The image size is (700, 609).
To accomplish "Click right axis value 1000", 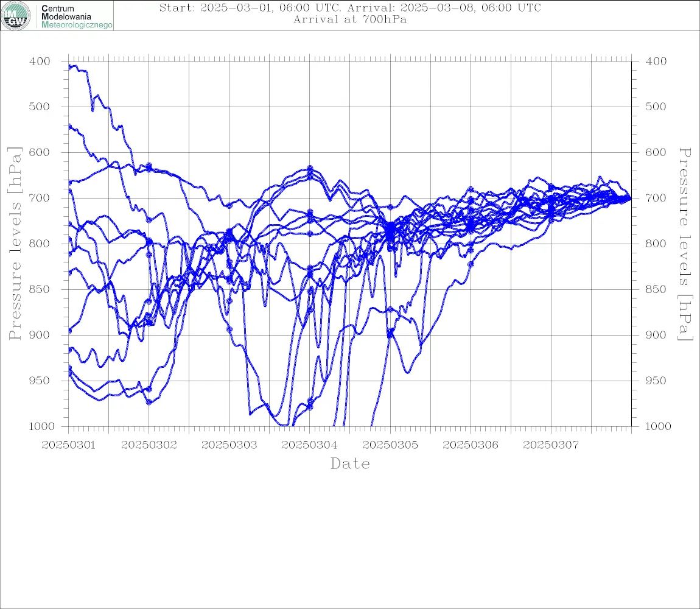I will pyautogui.click(x=659, y=426).
